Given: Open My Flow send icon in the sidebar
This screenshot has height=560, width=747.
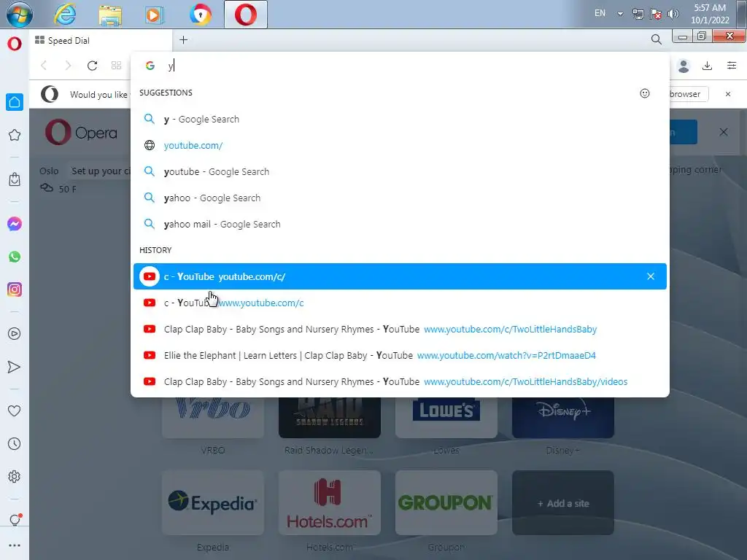Looking at the screenshot, I should [x=15, y=367].
